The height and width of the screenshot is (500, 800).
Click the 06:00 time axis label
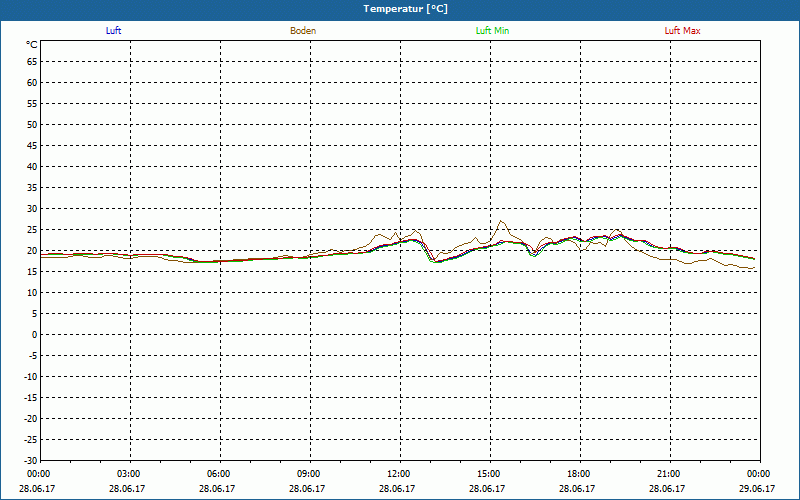[219, 474]
